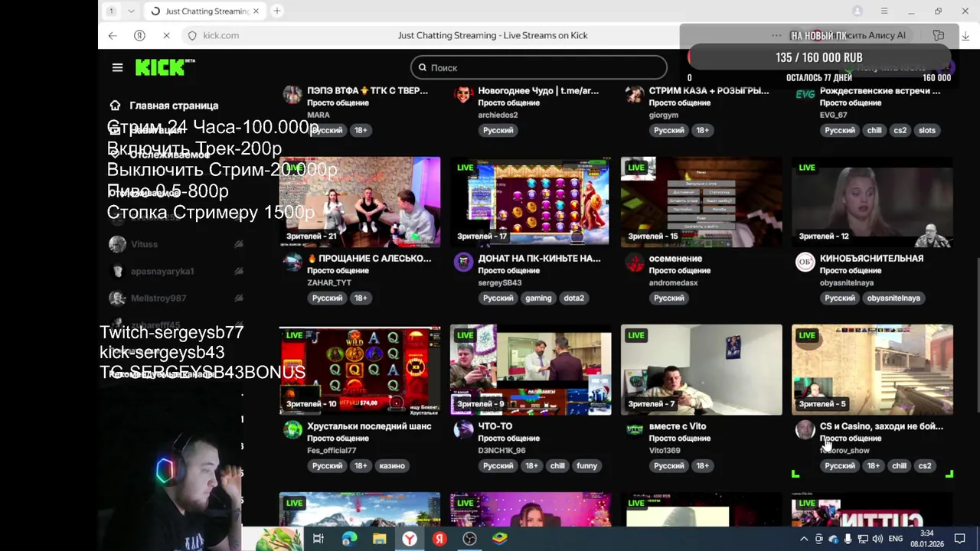Select apasnayaryka1 in followed channels list
980x551 pixels.
point(176,271)
